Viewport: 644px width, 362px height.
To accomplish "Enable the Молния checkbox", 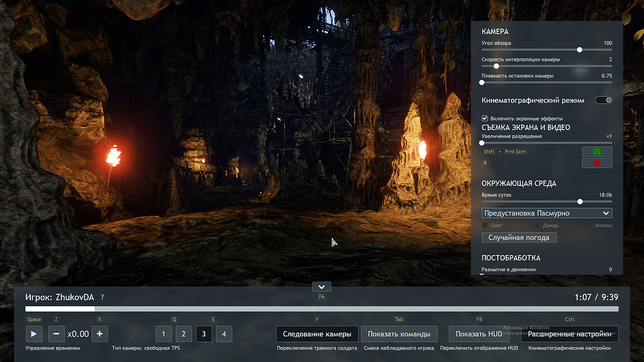I will pyautogui.click(x=589, y=225).
